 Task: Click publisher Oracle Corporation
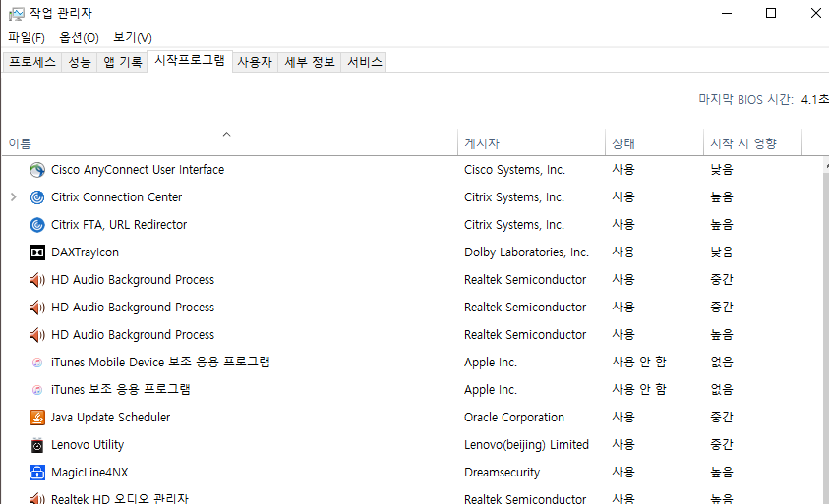pos(514,418)
